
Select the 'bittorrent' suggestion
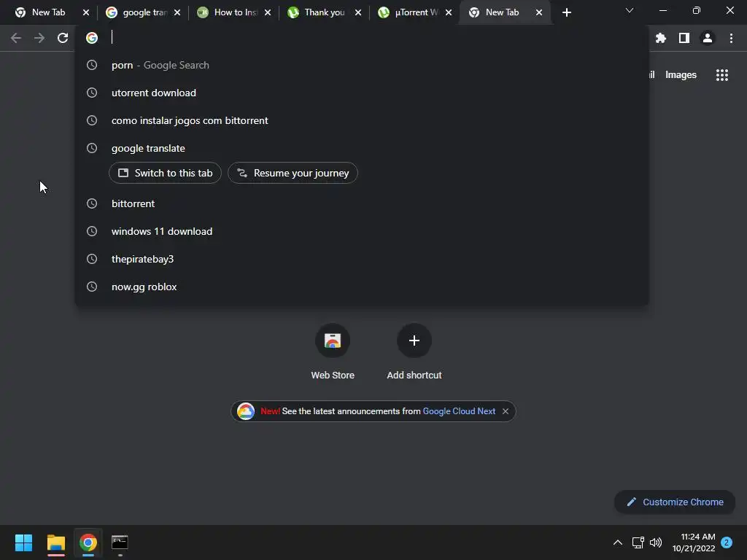click(362, 203)
